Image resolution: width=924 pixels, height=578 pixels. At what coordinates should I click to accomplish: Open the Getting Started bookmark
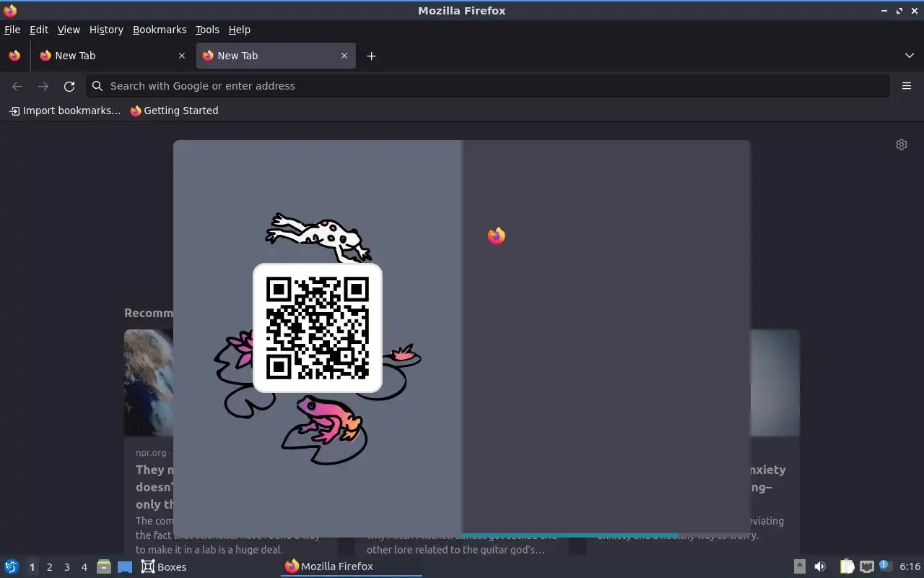coord(174,111)
